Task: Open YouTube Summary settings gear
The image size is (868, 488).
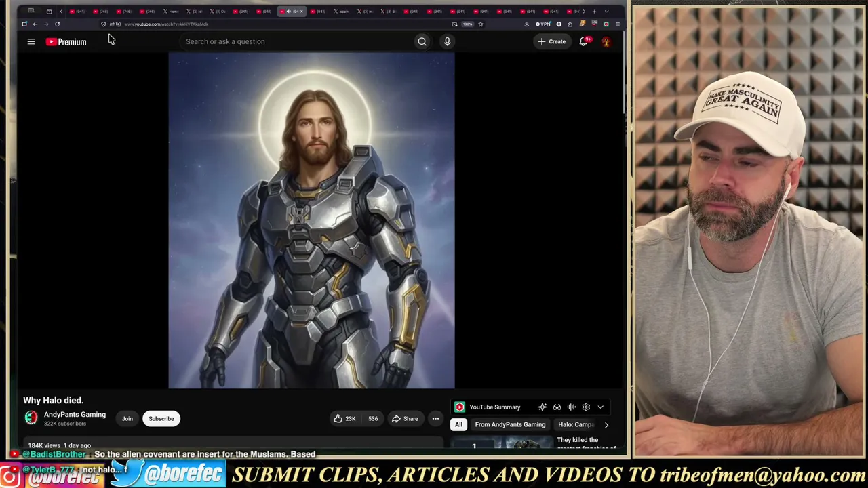Action: click(x=586, y=407)
